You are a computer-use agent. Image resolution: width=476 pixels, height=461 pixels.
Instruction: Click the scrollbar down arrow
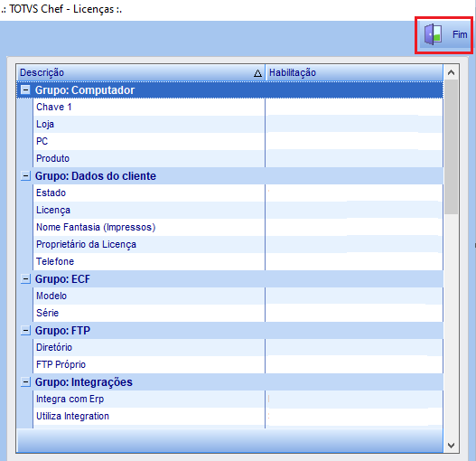[x=451, y=446]
